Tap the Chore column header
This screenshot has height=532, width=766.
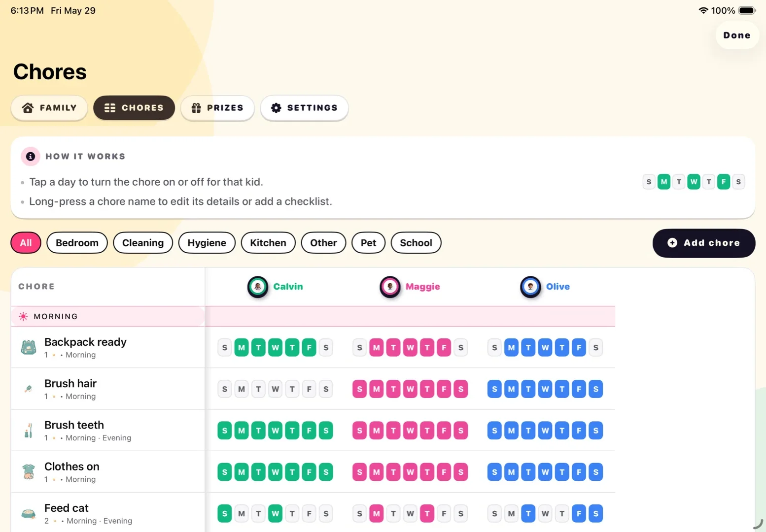point(36,287)
